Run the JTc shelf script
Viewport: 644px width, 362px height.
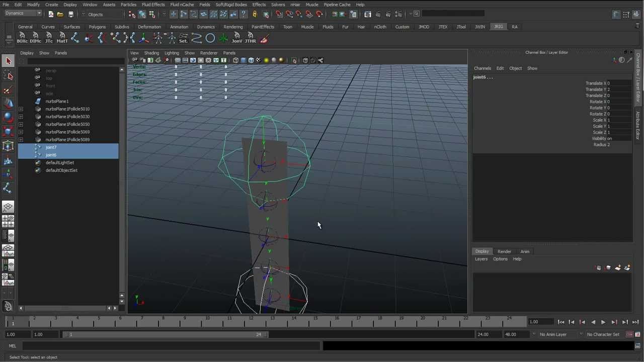click(x=49, y=38)
